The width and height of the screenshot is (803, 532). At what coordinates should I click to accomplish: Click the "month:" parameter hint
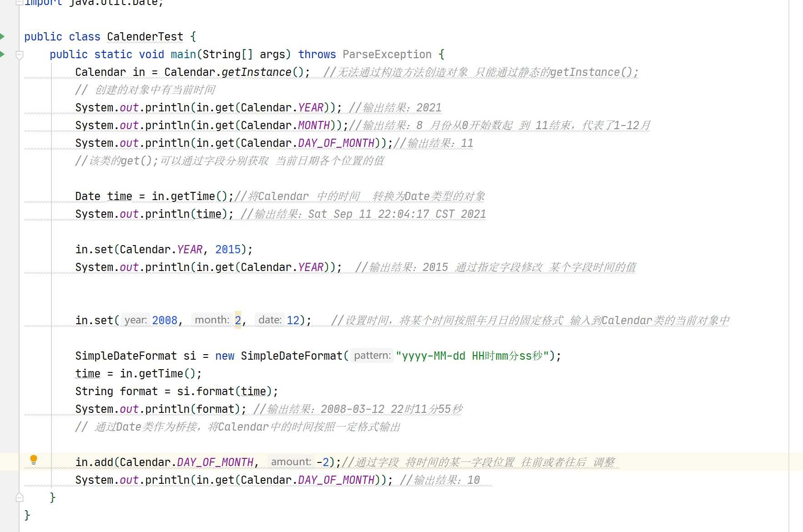pyautogui.click(x=212, y=320)
